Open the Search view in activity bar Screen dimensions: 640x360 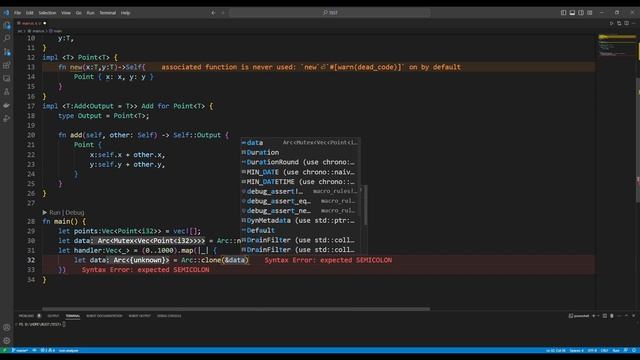pyautogui.click(x=7, y=38)
